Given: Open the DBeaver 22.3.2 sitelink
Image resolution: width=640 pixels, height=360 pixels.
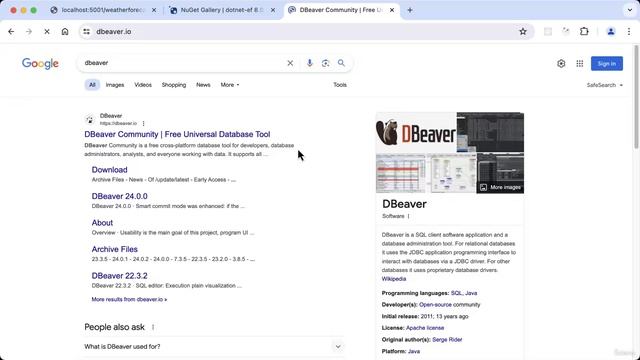Looking at the screenshot, I should pos(120,276).
